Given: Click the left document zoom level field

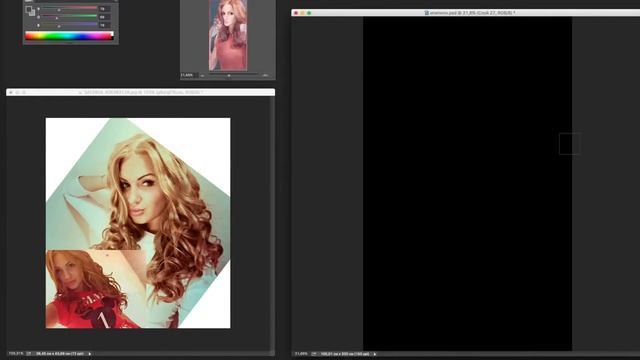Looking at the screenshot, I should pyautogui.click(x=16, y=353).
